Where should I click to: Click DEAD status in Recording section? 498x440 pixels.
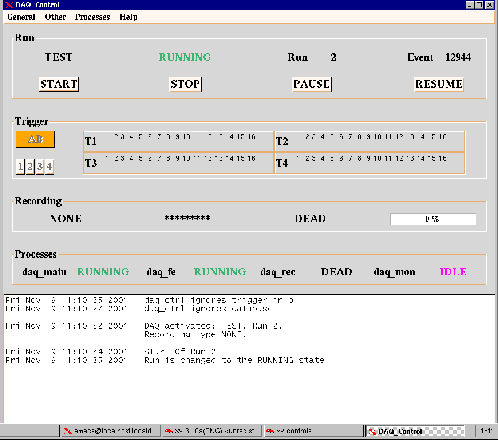pos(310,219)
